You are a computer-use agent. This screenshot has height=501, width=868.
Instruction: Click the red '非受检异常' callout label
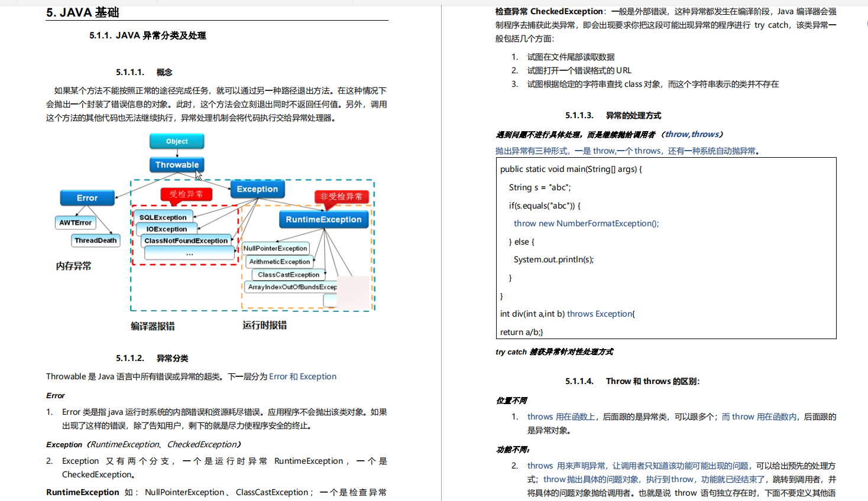click(x=341, y=196)
